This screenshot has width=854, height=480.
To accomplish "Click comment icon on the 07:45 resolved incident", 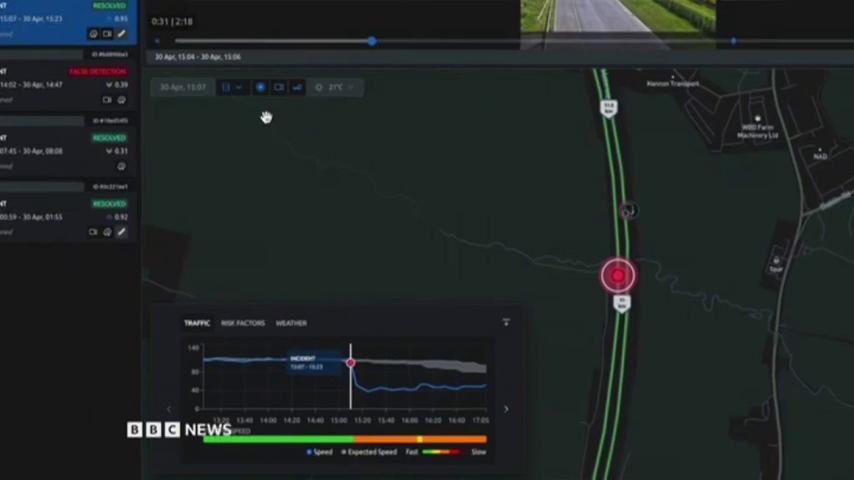I will click(x=121, y=166).
